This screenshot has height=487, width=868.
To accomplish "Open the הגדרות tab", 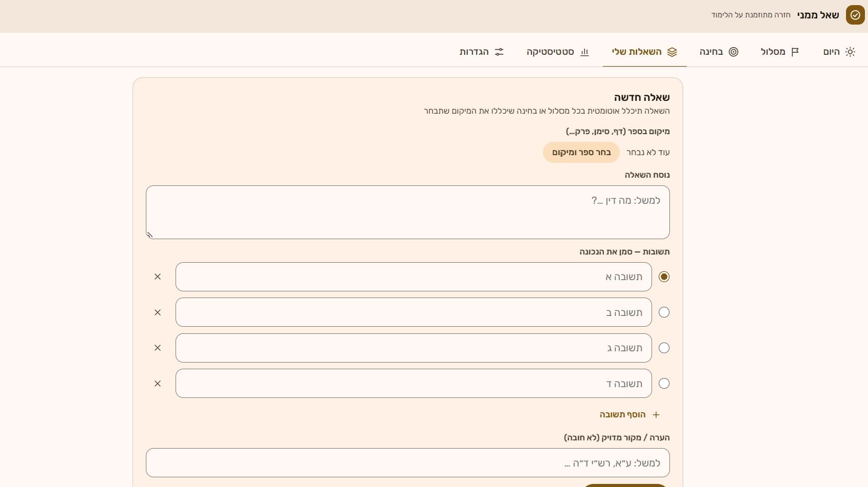I will point(482,52).
